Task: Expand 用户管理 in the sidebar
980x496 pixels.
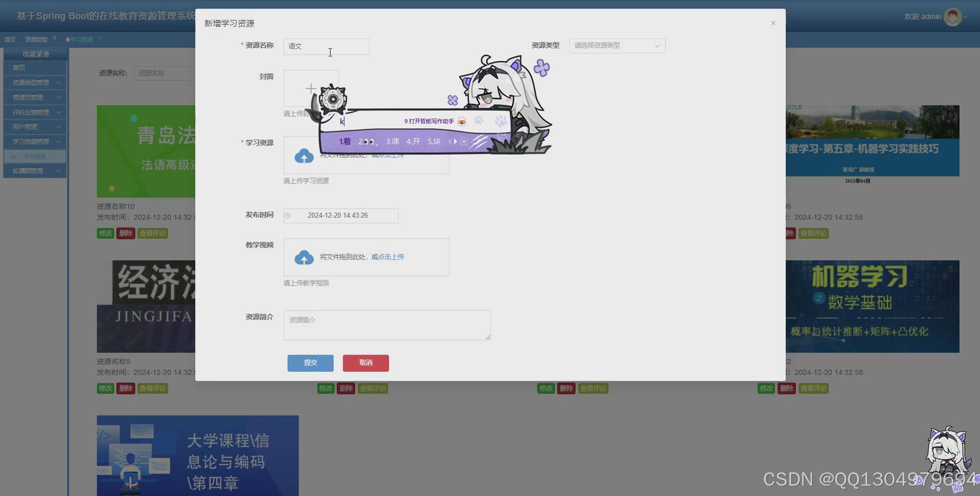Action: 35,127
